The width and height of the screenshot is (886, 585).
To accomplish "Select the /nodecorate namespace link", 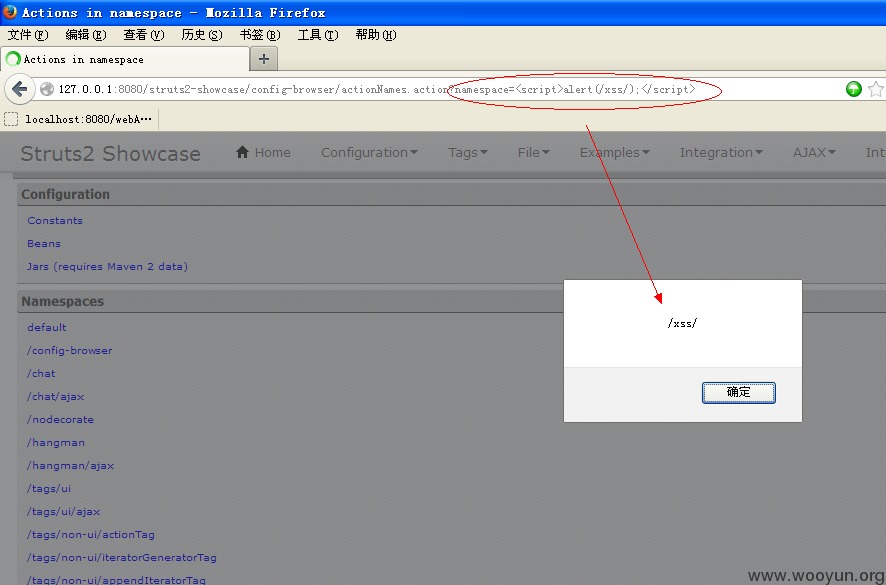I will (x=60, y=419).
